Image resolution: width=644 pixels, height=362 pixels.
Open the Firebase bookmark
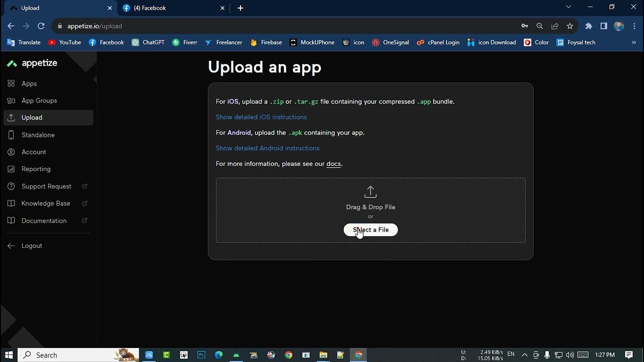266,43
